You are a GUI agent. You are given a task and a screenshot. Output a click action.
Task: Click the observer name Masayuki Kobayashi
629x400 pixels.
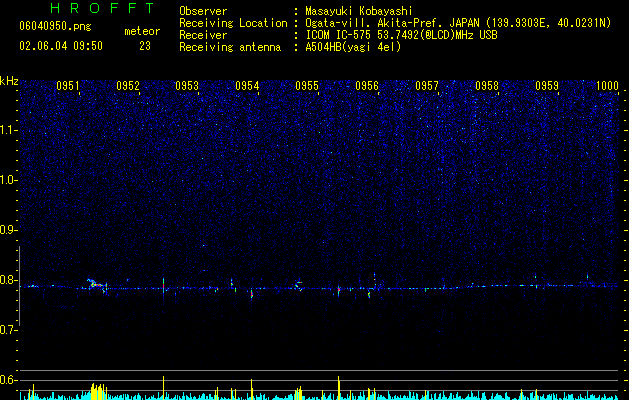[x=359, y=11]
